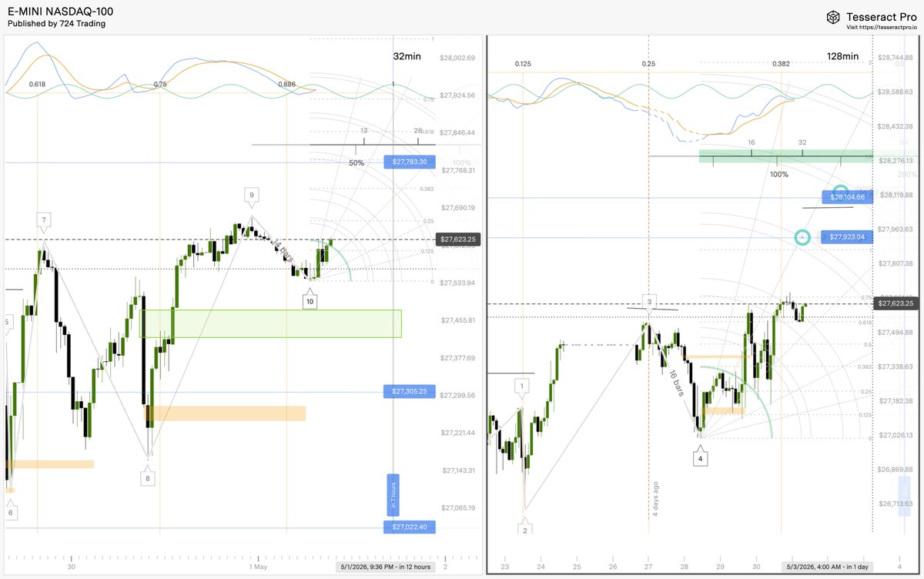This screenshot has height=579, width=924.
Task: Click the $27,026.13 price axis value
Action: coord(896,435)
